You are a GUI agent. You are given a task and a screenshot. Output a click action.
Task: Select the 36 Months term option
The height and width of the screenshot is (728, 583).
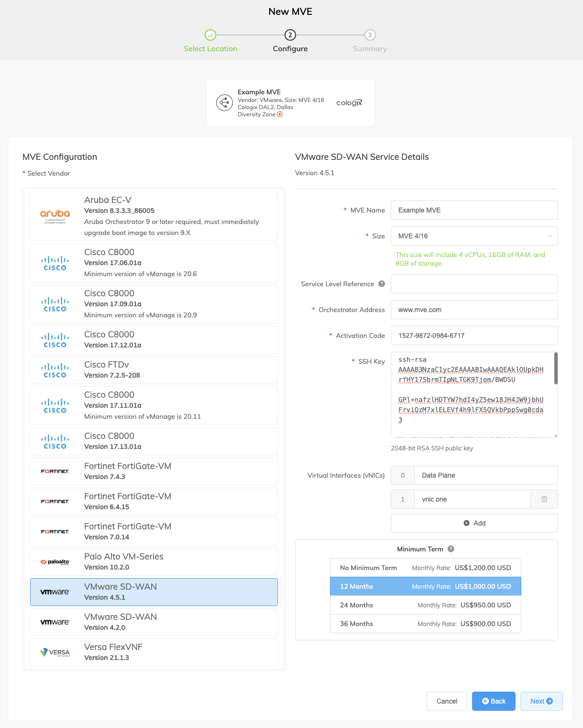tap(426, 624)
